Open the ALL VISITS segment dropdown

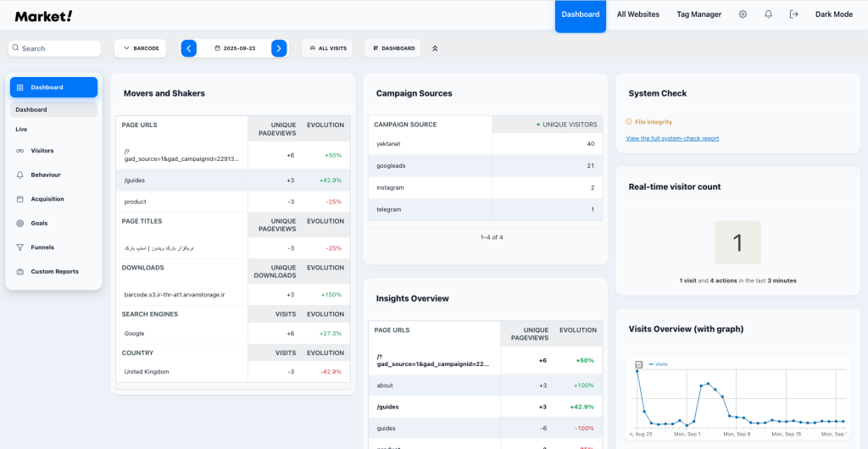coord(327,48)
